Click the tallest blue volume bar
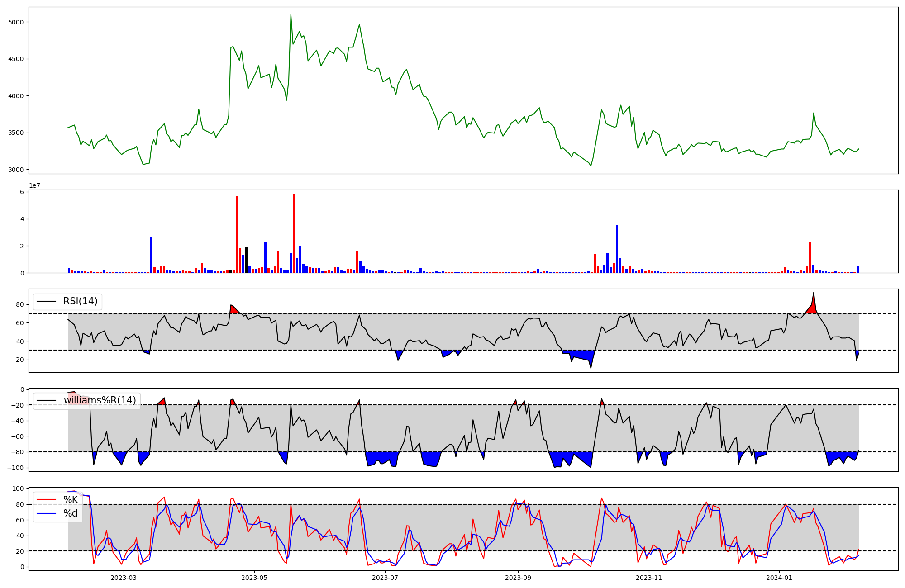This screenshot has width=905, height=588. tap(617, 249)
